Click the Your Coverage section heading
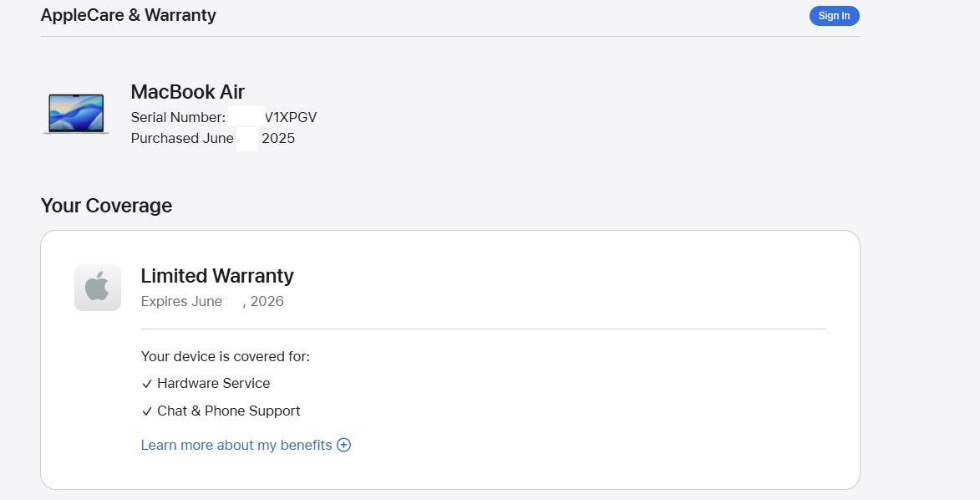Image resolution: width=980 pixels, height=500 pixels. coord(106,206)
